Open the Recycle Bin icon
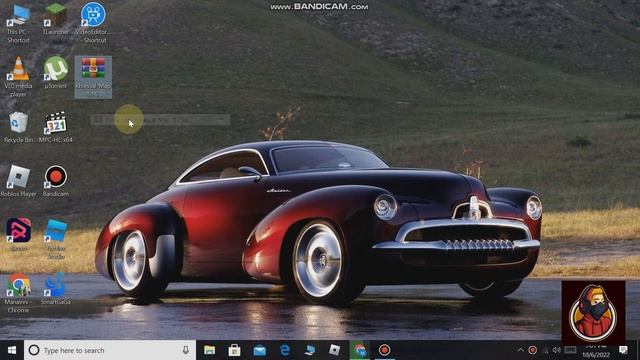The width and height of the screenshot is (640, 360). pyautogui.click(x=18, y=127)
